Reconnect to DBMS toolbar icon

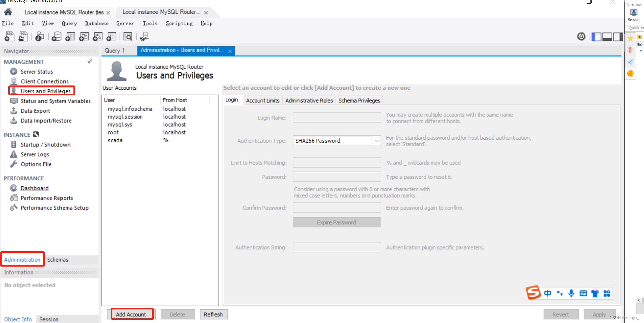click(x=144, y=37)
